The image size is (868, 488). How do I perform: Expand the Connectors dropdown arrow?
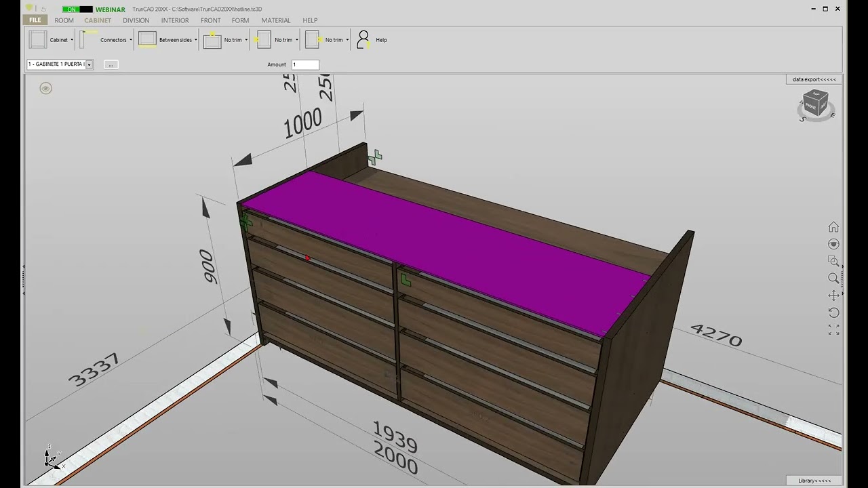point(131,40)
